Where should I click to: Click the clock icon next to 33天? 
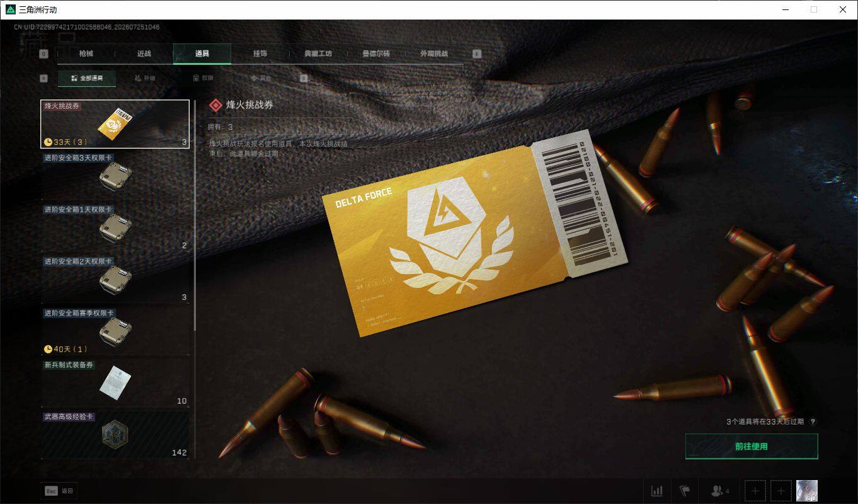click(x=48, y=142)
